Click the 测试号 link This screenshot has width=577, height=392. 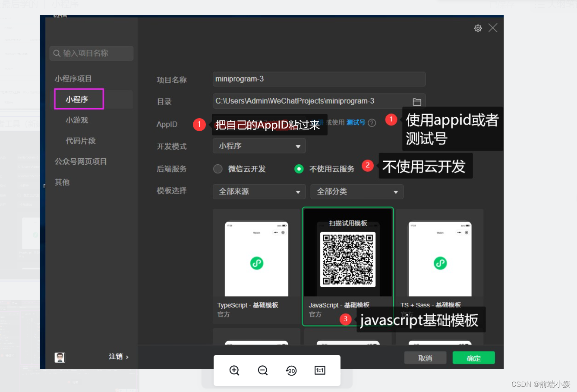356,122
